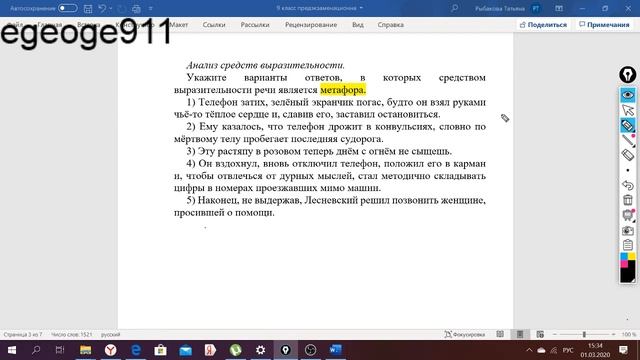Clear drawings with trash bin icon
The height and width of the screenshot is (360, 640).
(628, 200)
